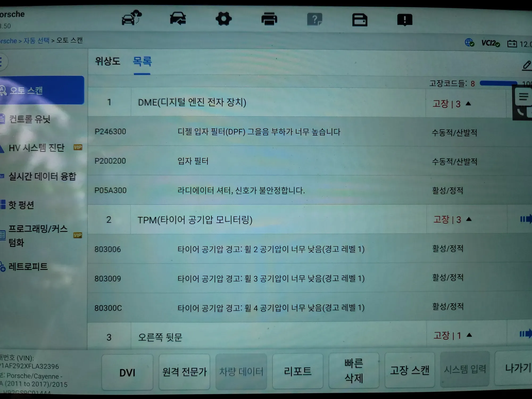Collapse DME fault list triangle
The width and height of the screenshot is (532, 399).
[x=468, y=103]
